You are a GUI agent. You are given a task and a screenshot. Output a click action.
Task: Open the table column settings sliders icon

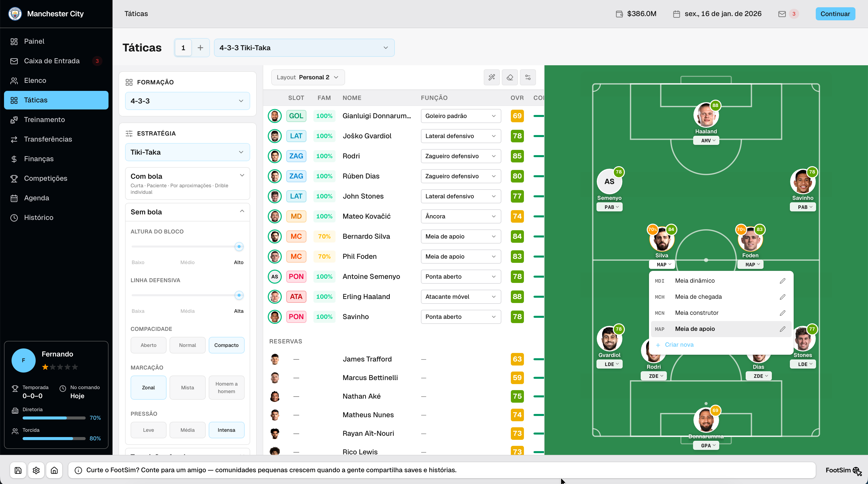click(x=528, y=78)
